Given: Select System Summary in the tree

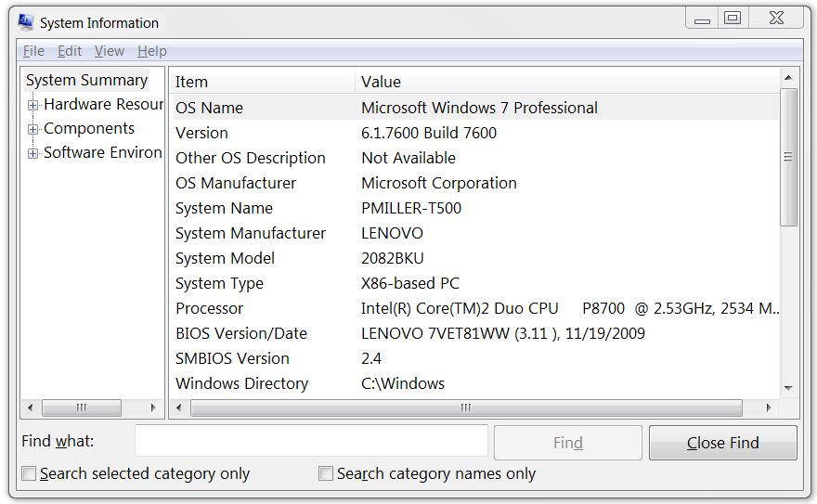Looking at the screenshot, I should point(86,80).
